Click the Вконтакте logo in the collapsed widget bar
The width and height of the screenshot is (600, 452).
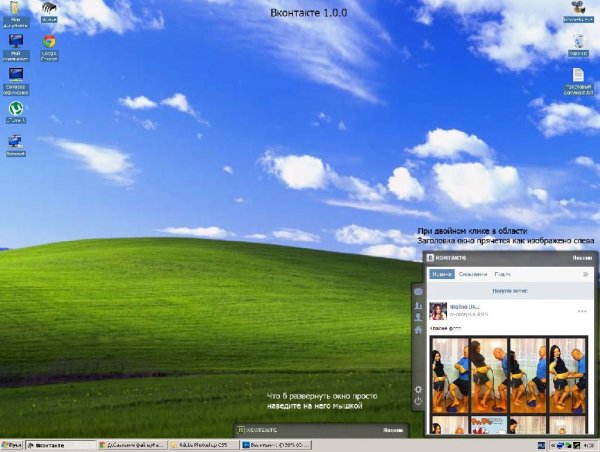(x=257, y=430)
